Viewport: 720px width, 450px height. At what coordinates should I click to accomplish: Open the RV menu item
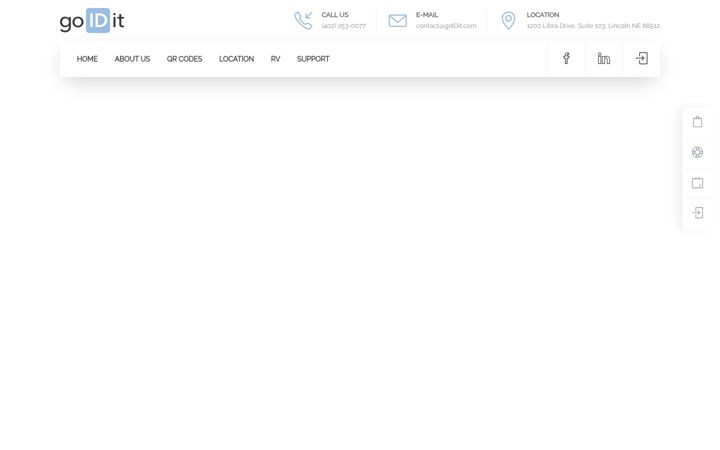(276, 59)
